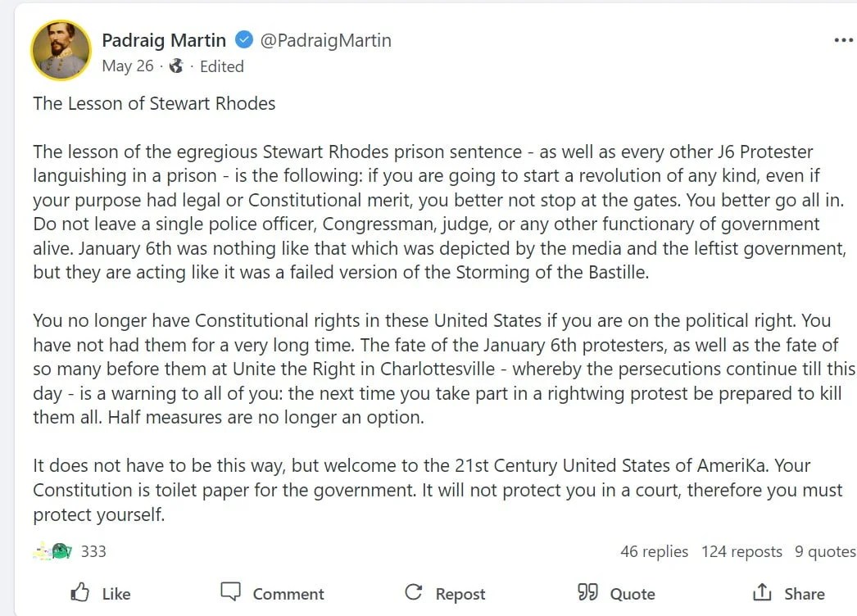Click the Padraig Martin display name

pyautogui.click(x=165, y=39)
